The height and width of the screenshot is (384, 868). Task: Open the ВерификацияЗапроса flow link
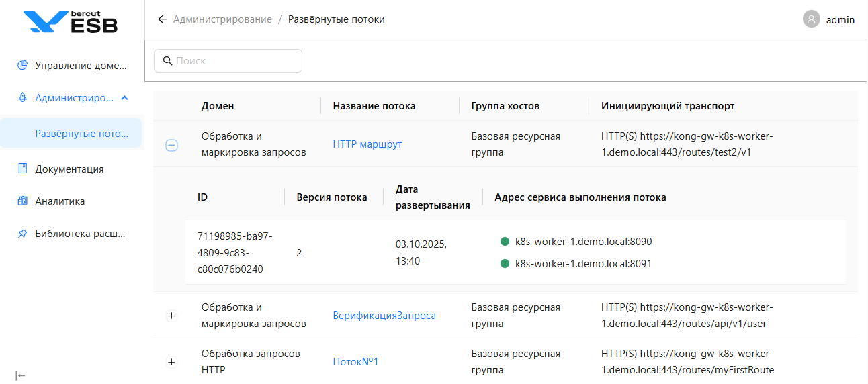pyautogui.click(x=384, y=316)
